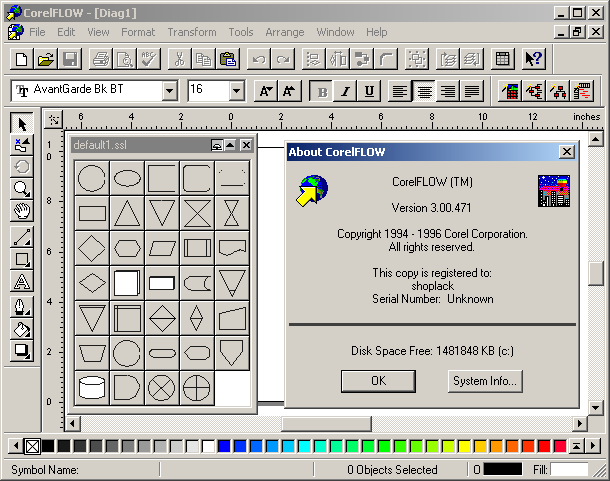The width and height of the screenshot is (610, 481).
Task: Click the table grid toolbar icon
Action: point(502,59)
